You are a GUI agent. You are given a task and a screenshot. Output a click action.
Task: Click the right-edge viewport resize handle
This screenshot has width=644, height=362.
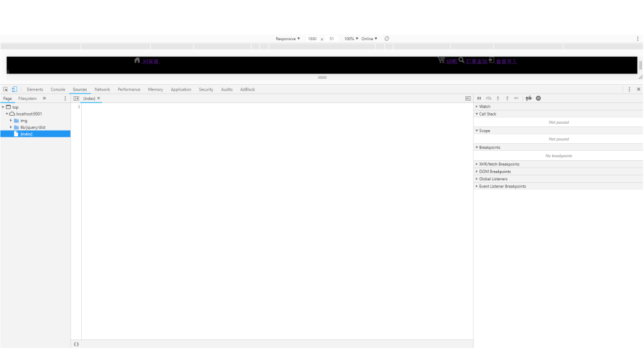coord(640,65)
